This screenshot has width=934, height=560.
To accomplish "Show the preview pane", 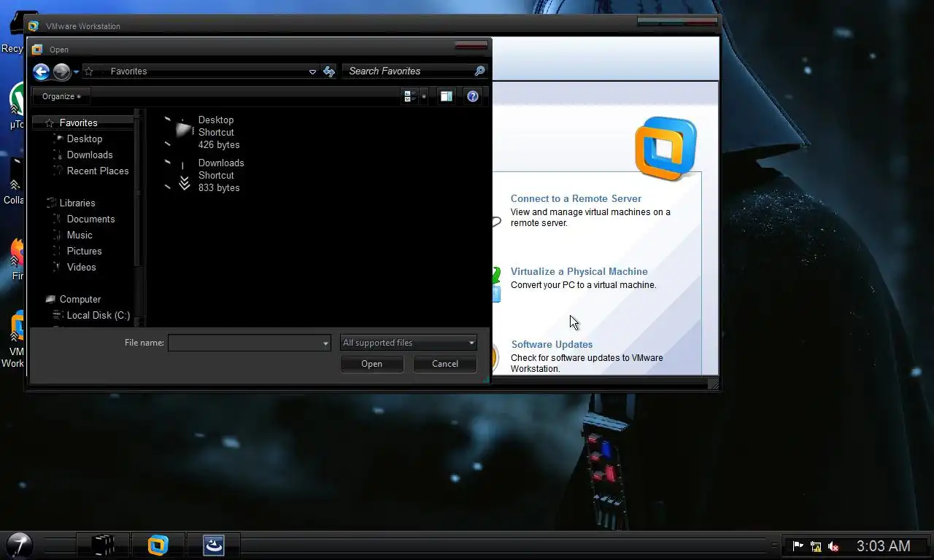I will click(447, 96).
